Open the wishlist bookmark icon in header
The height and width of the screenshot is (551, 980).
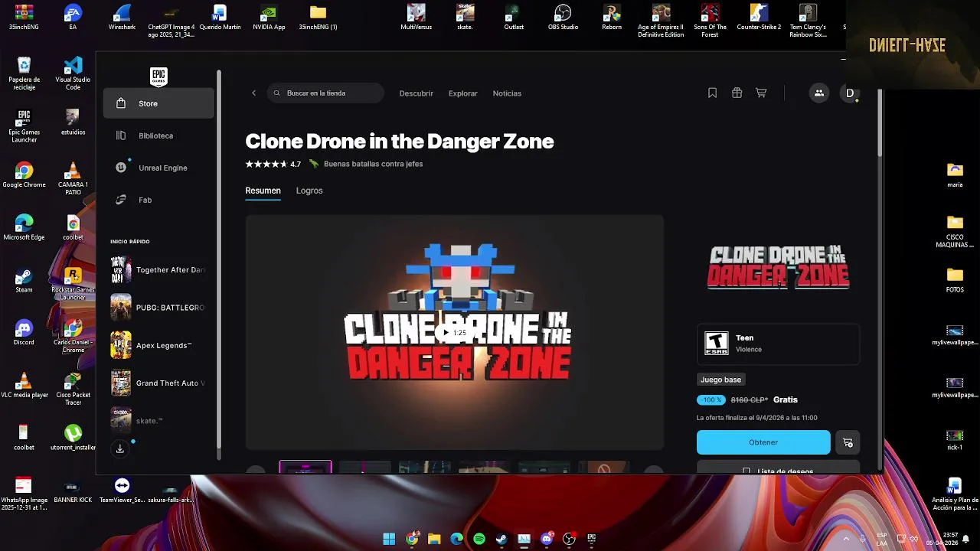coord(712,93)
